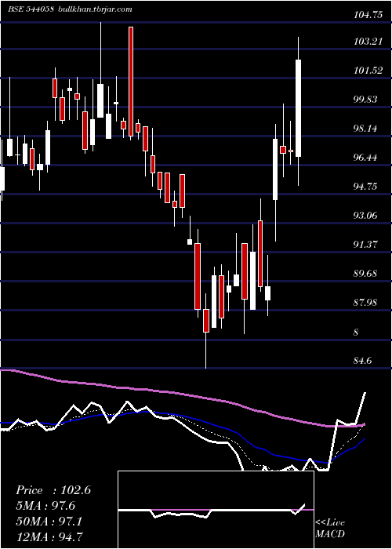Click the 101.52 price axis label
Image resolution: width=392 pixels, height=549 pixels.
tap(368, 71)
